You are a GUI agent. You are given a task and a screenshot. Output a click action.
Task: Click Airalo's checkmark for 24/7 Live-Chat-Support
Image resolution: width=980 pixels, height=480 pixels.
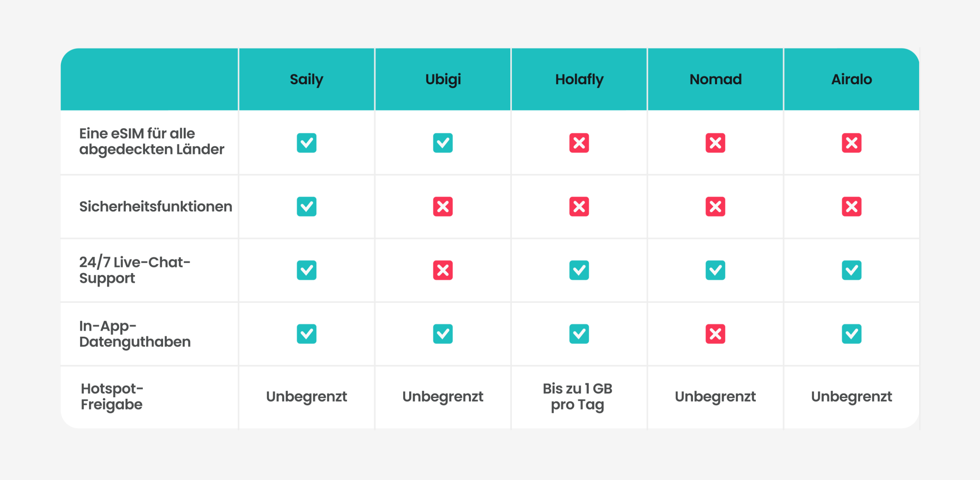pos(852,270)
